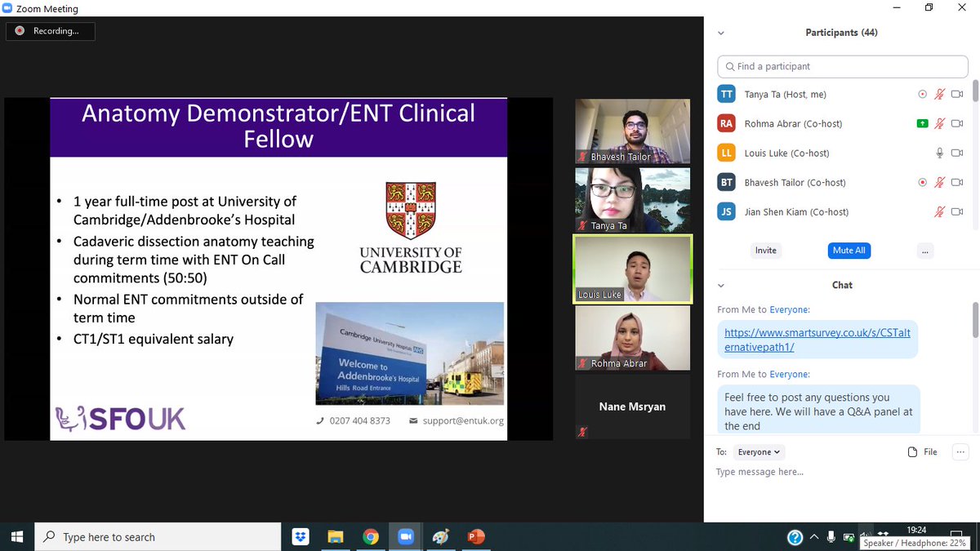Click the Zoom Meeting title bar logo
980x551 pixels.
(7, 8)
